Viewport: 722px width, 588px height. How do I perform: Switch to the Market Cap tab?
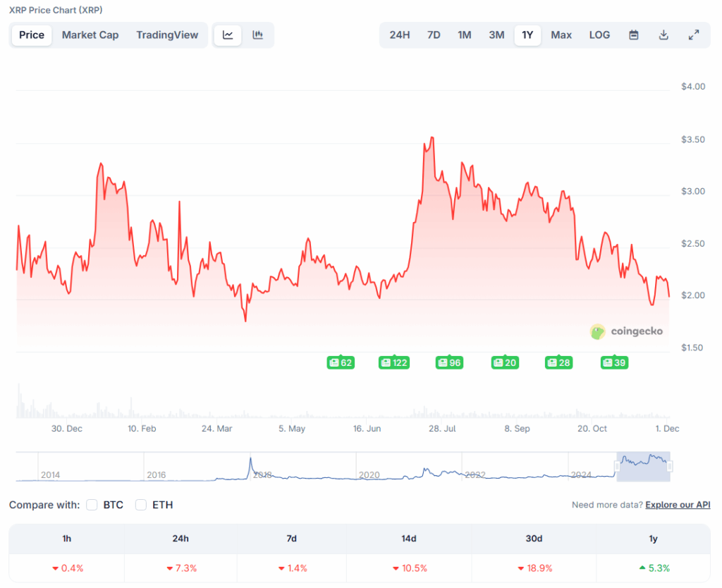coord(90,35)
